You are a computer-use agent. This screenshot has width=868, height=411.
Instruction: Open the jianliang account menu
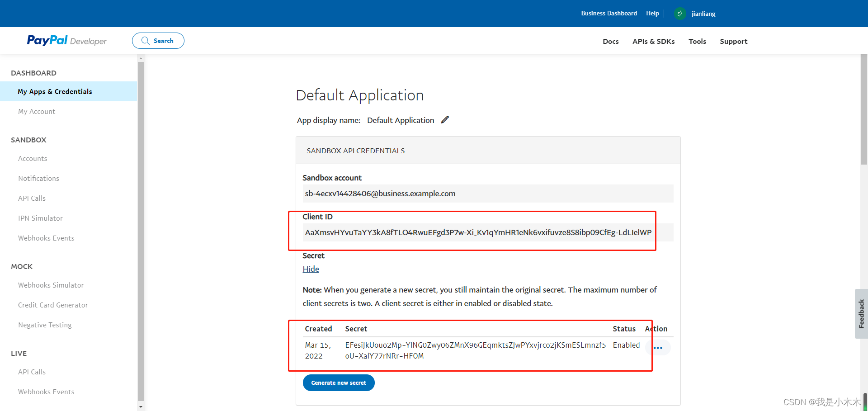[703, 14]
